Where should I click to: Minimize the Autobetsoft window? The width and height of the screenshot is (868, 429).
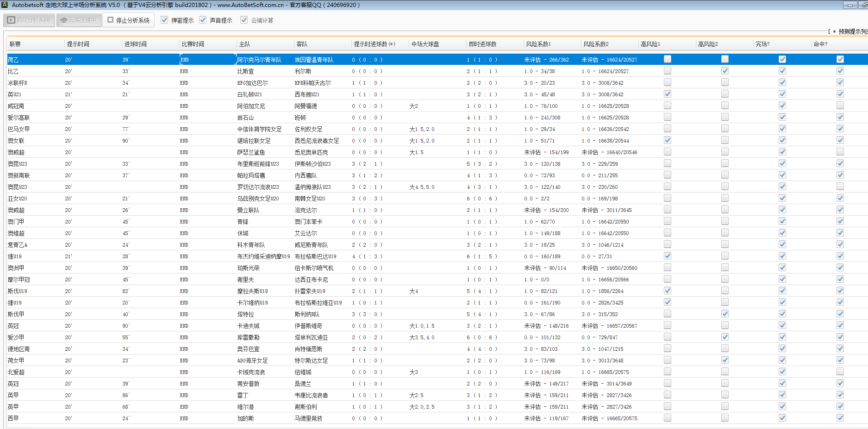pos(850,5)
